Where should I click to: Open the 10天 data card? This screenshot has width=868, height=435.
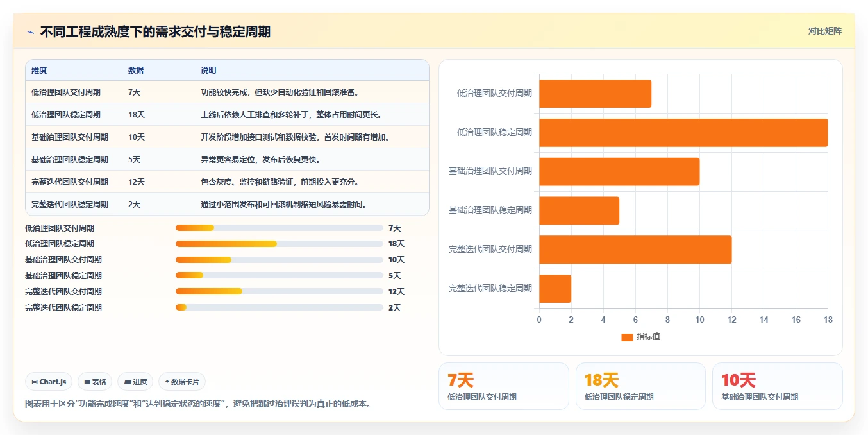[778, 386]
